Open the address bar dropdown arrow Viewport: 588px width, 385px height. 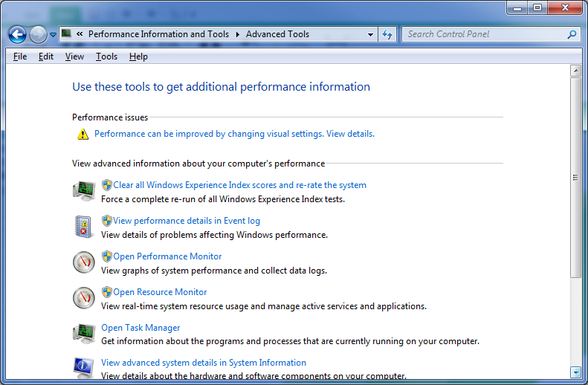371,34
